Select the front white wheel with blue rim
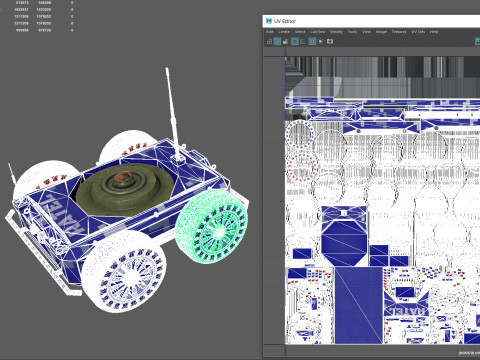The height and width of the screenshot is (360, 480). coord(124,271)
